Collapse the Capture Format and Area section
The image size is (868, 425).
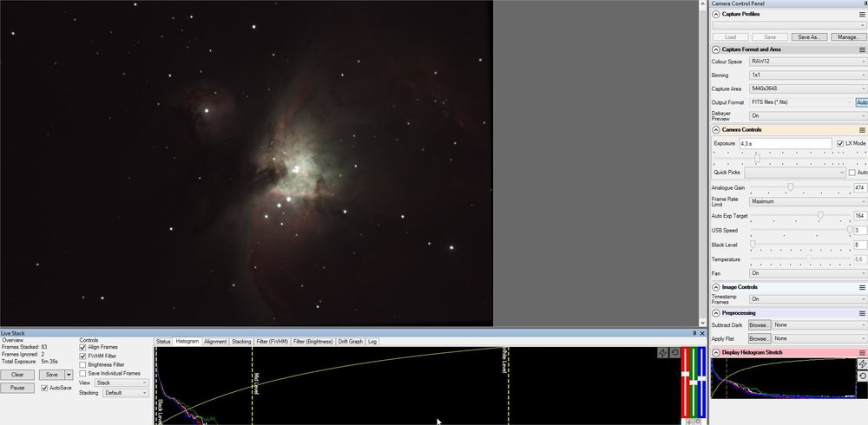716,49
